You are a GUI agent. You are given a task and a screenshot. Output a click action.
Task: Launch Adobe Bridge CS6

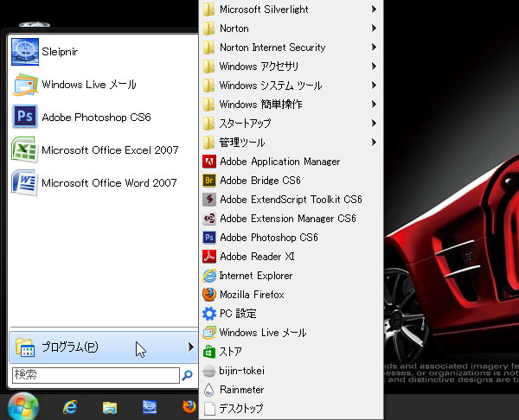pos(259,181)
